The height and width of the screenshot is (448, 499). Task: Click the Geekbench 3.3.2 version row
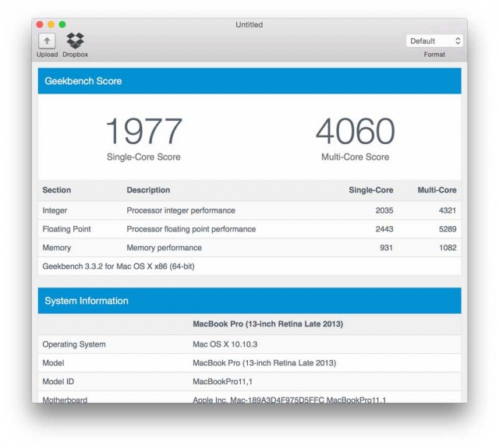click(x=249, y=266)
